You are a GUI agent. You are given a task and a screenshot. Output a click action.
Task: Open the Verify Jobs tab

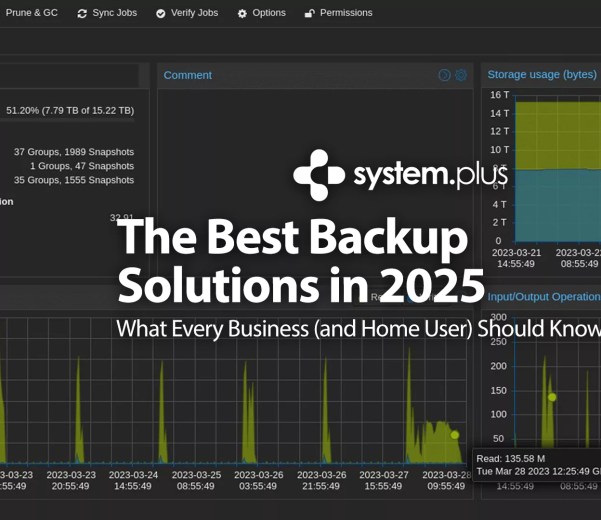[x=187, y=13]
